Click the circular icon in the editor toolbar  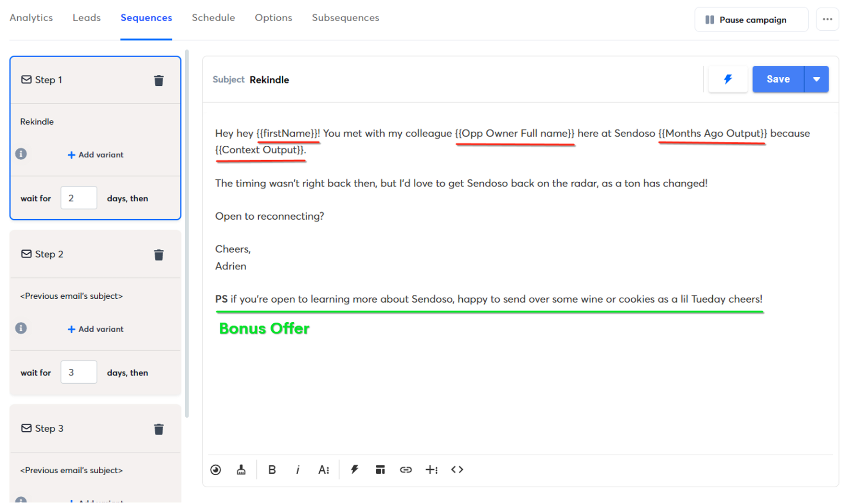216,469
